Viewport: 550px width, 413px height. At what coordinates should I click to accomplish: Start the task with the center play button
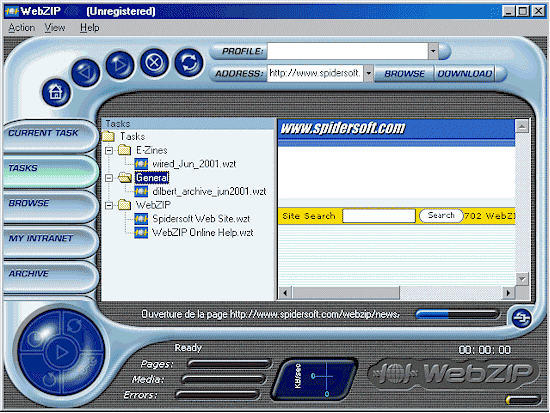point(62,352)
